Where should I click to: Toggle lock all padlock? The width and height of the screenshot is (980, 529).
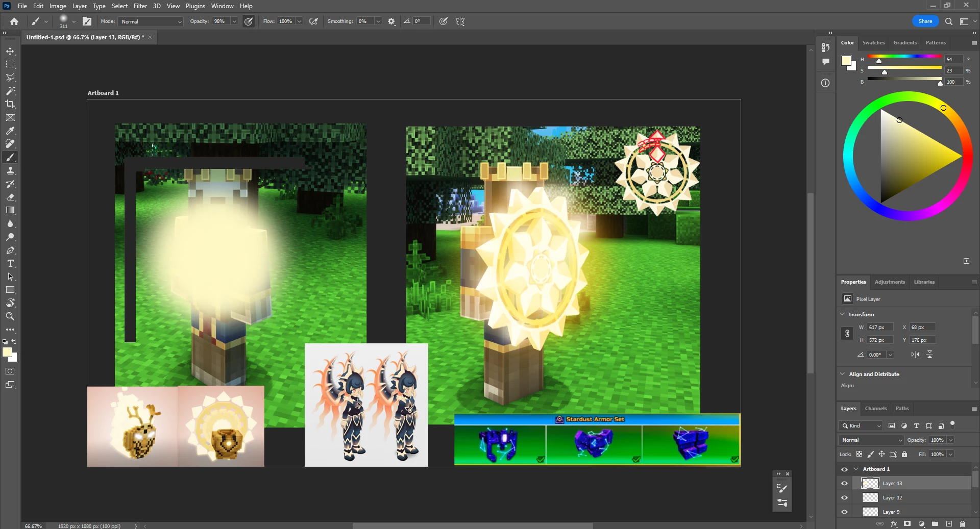pyautogui.click(x=904, y=454)
